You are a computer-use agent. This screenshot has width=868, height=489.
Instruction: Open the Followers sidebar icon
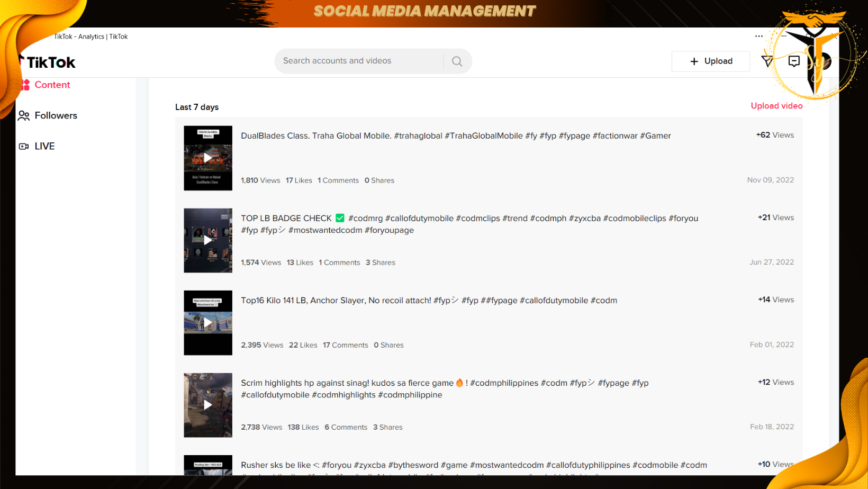tap(24, 115)
